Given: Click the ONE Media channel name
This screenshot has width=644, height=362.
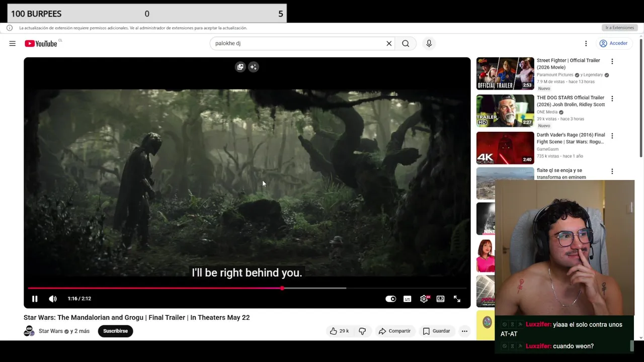Looking at the screenshot, I should 547,112.
